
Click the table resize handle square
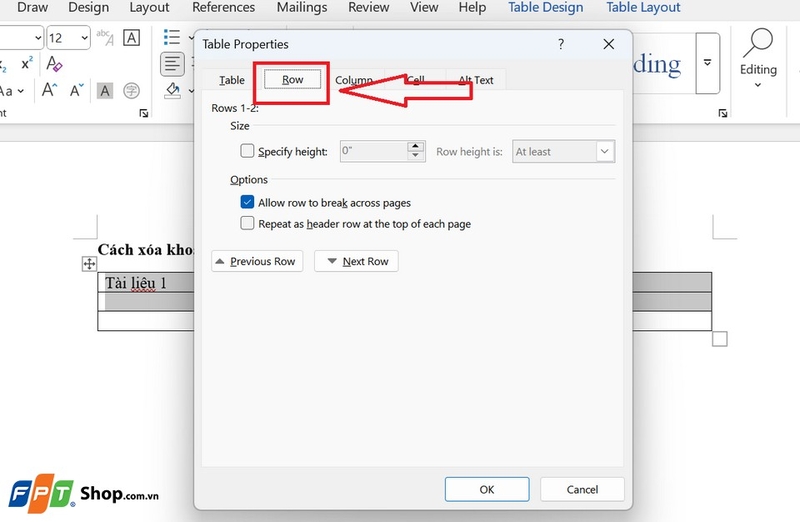click(719, 339)
